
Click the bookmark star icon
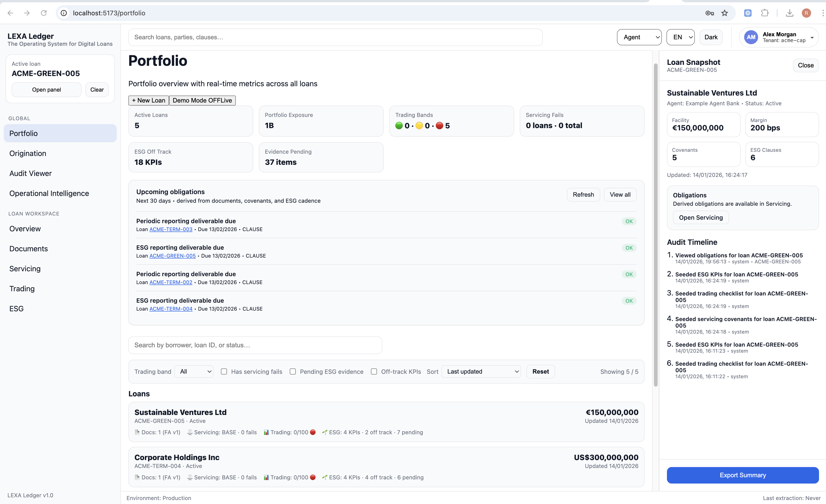(724, 13)
